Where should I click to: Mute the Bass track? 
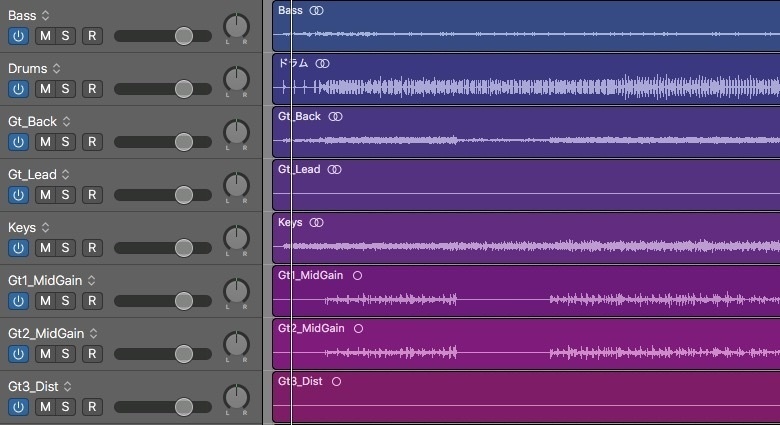click(x=45, y=36)
